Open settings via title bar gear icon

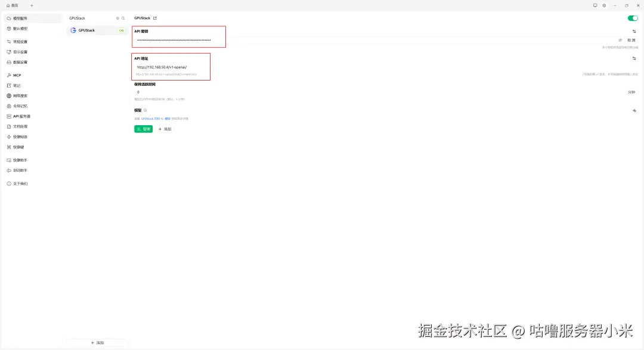(604, 6)
